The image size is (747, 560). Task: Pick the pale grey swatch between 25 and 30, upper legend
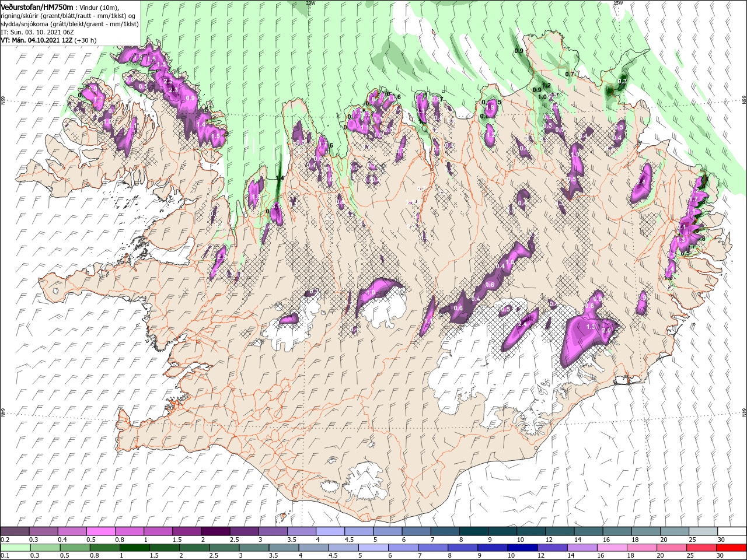tap(703, 531)
